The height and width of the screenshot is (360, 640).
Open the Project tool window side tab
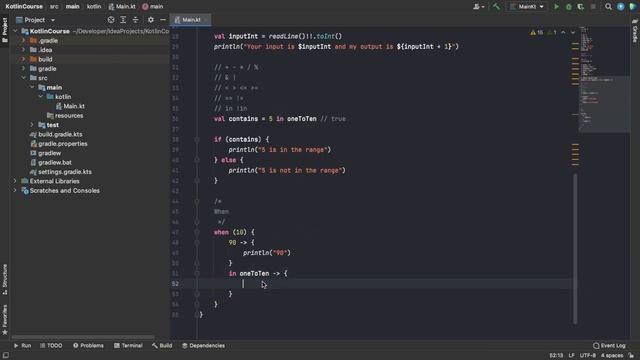(x=5, y=30)
